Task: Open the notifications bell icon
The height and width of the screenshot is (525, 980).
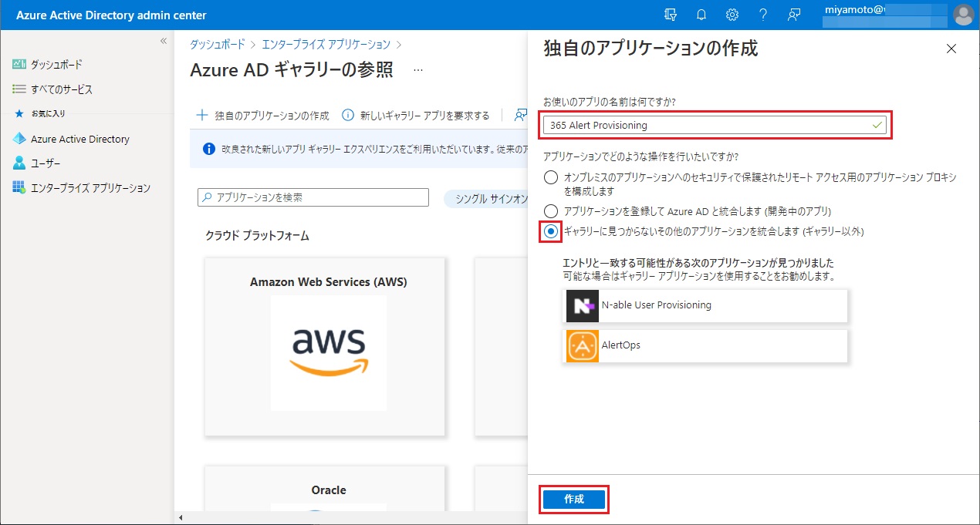Action: click(701, 15)
